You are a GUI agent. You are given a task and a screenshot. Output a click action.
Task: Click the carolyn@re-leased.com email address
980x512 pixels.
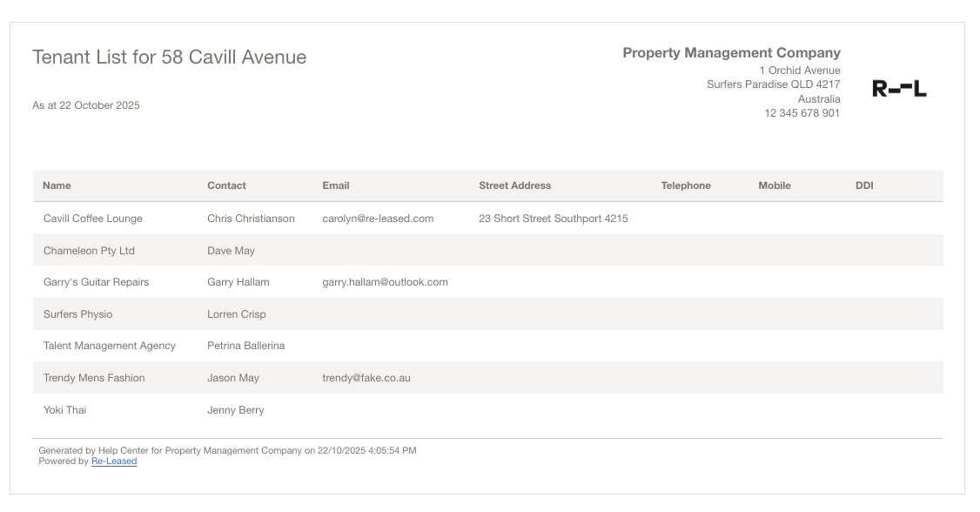tap(377, 219)
